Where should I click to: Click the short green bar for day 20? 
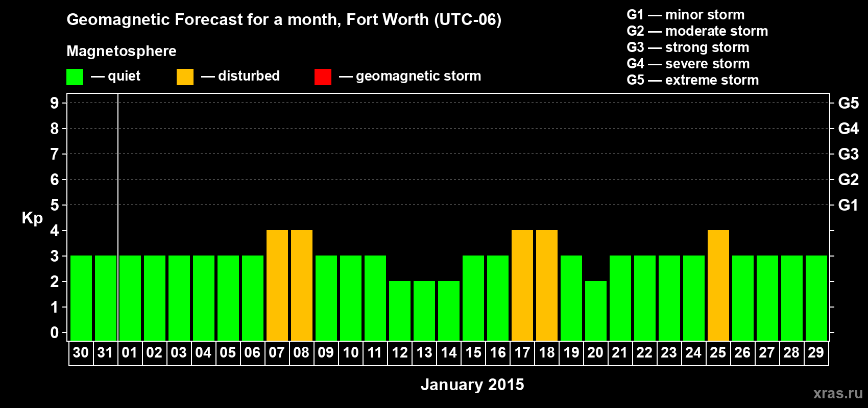(596, 311)
